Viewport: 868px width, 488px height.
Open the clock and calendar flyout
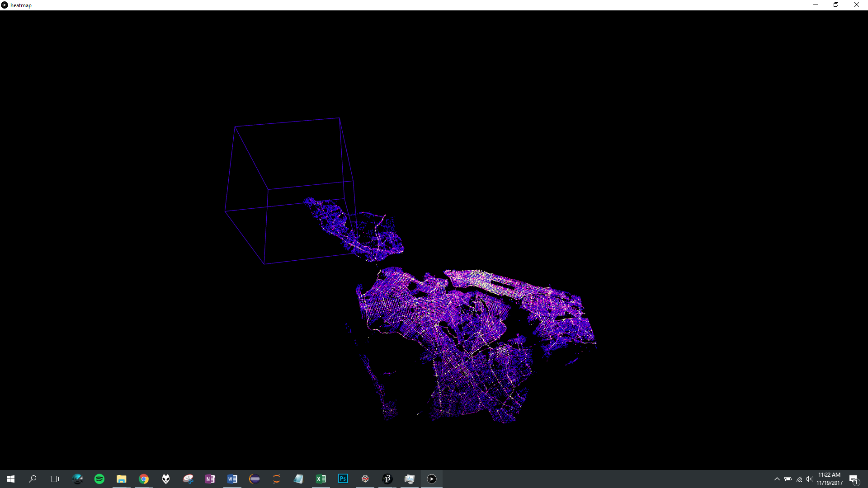click(830, 479)
